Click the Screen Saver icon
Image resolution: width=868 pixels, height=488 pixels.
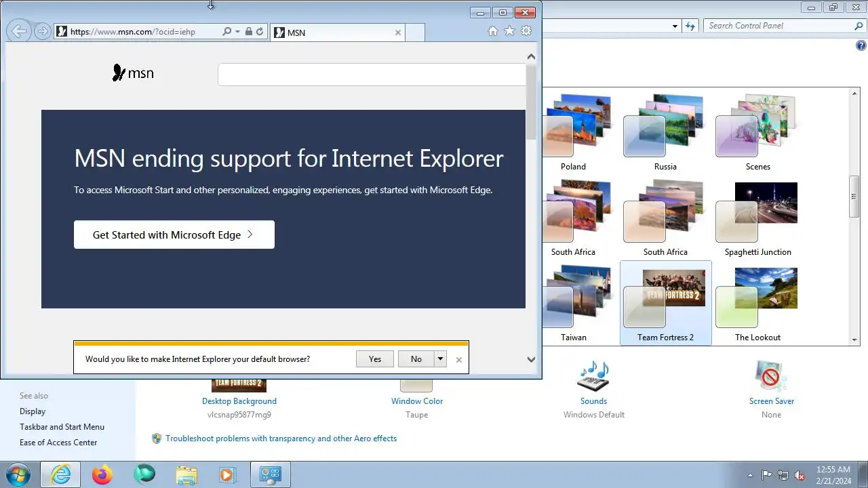[x=771, y=375]
